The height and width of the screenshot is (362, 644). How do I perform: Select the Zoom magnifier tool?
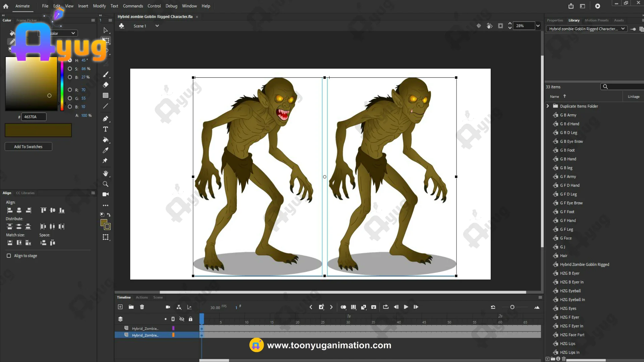pos(105,184)
